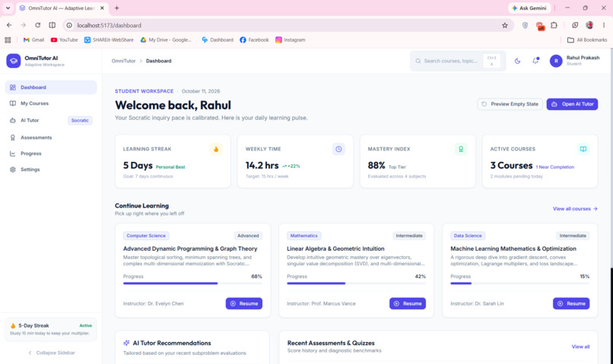Screen dimensions: 613x364
Task: Open AI Tutor in the sidebar
Action: click(x=51, y=120)
